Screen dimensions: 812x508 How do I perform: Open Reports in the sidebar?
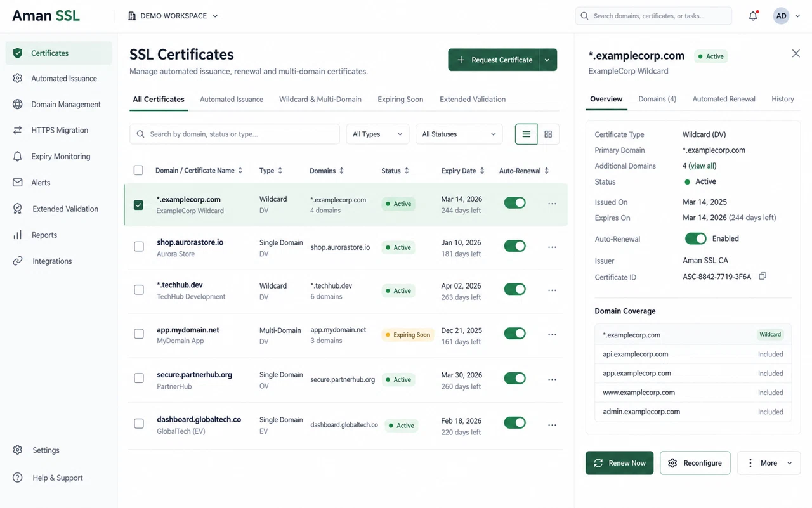58,235
